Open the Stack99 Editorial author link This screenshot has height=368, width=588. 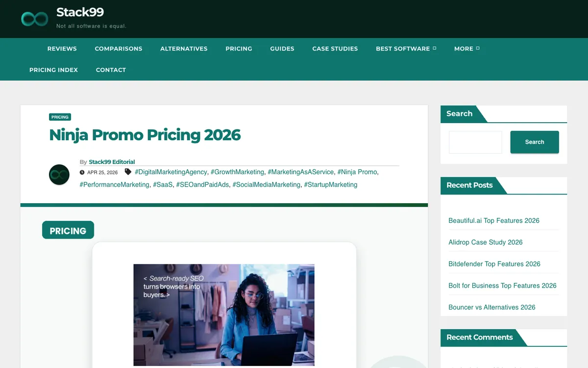point(112,161)
